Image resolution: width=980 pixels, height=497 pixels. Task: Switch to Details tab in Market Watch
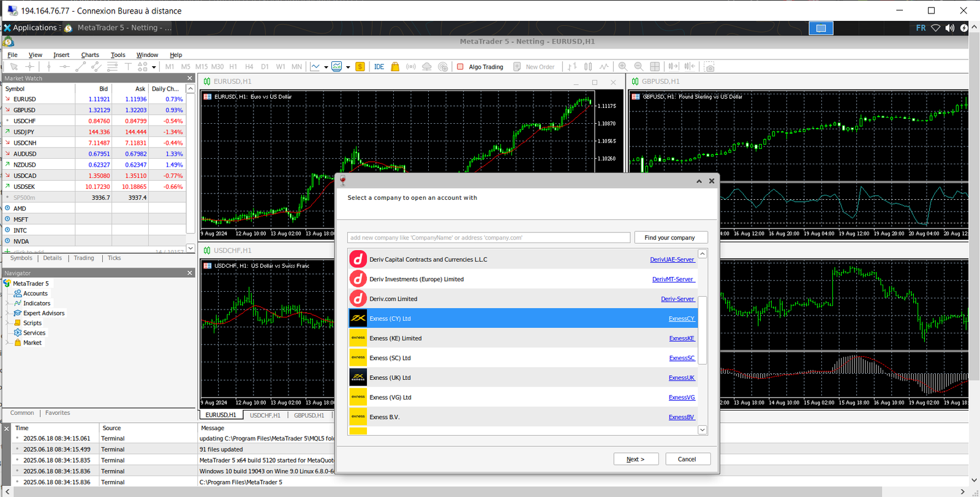[x=52, y=258]
